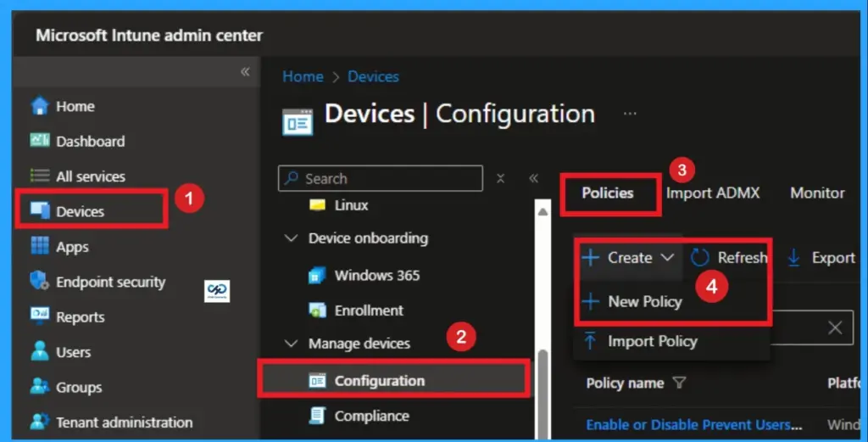Click the Devices Configuration page header icon
Screen dimensions: 868x442
click(x=298, y=122)
